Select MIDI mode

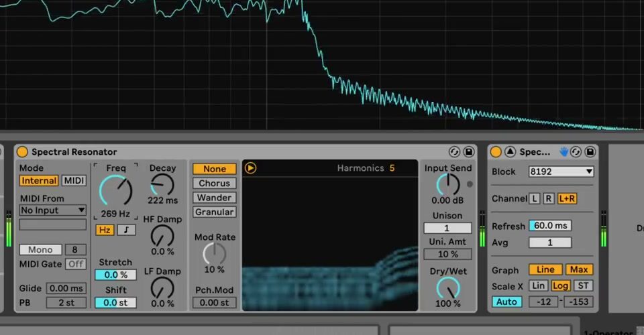[74, 180]
